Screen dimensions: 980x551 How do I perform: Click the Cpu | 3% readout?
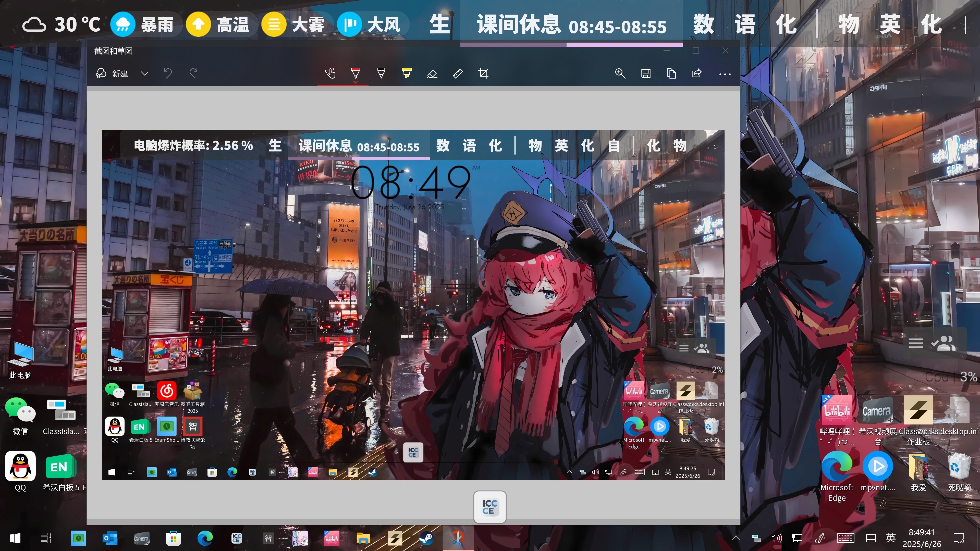951,377
